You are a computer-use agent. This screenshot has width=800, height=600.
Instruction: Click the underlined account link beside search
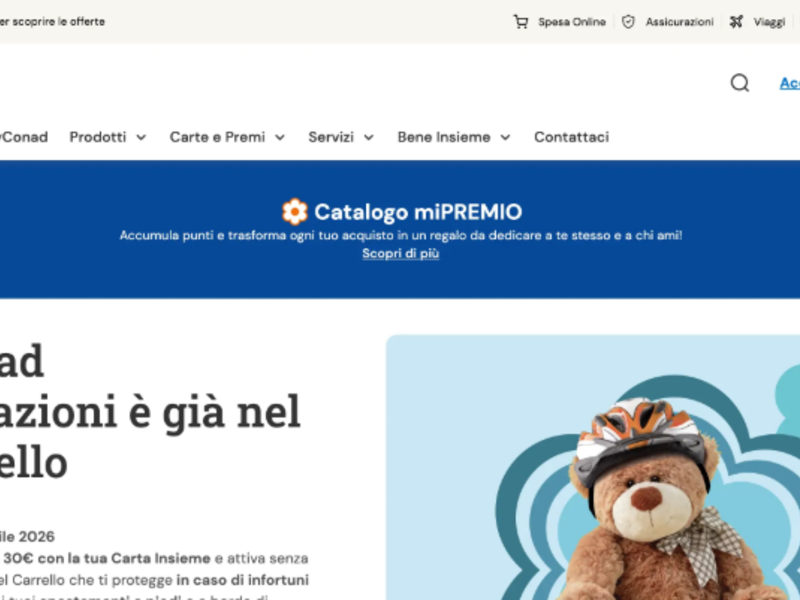tap(789, 83)
